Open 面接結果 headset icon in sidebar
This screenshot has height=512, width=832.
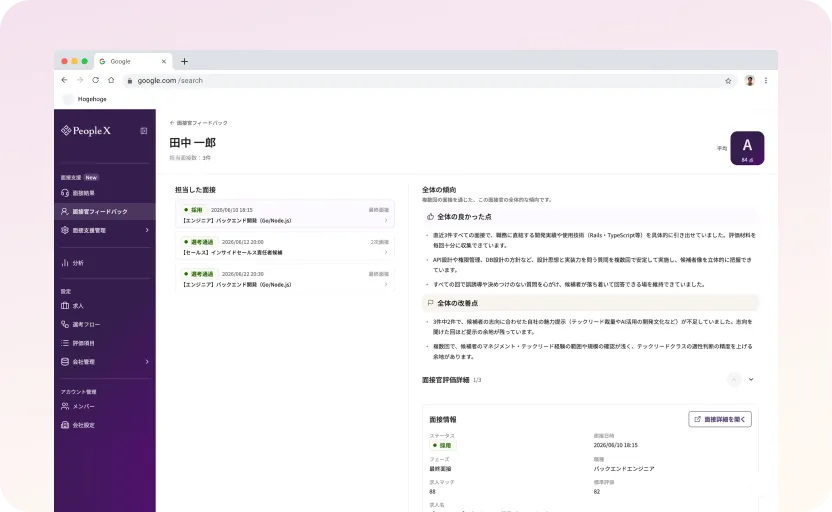coord(65,193)
